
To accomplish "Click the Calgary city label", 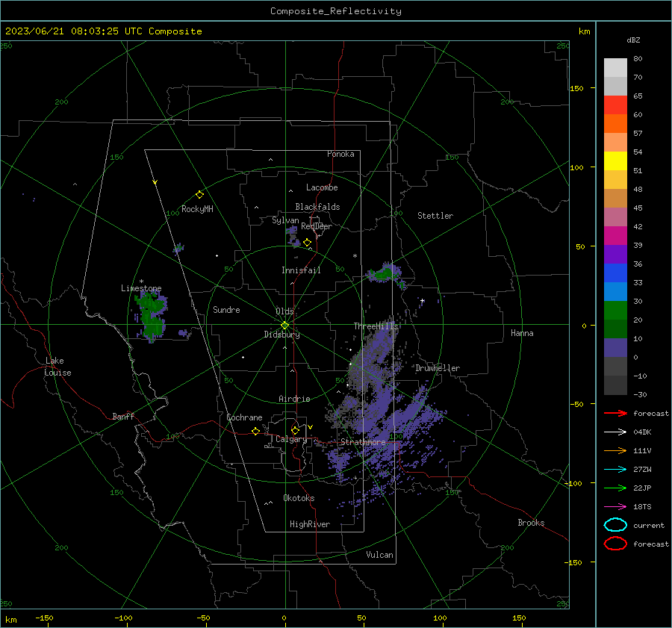I will [291, 439].
